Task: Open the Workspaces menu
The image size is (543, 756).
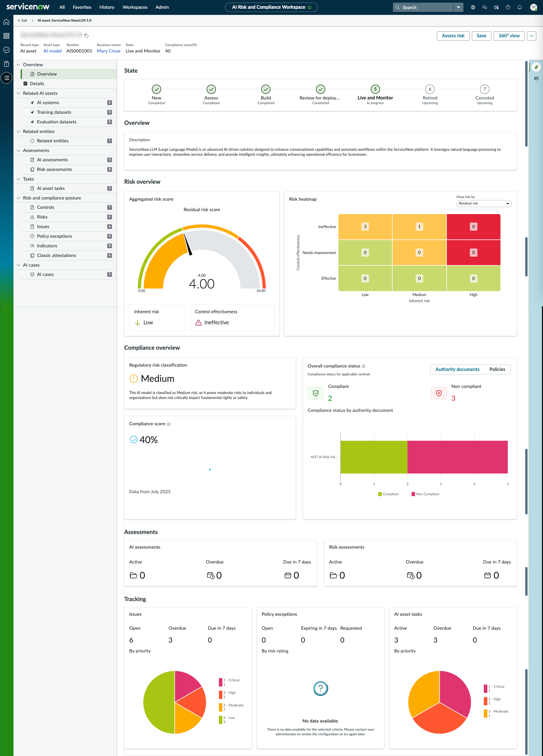Action: coord(135,7)
